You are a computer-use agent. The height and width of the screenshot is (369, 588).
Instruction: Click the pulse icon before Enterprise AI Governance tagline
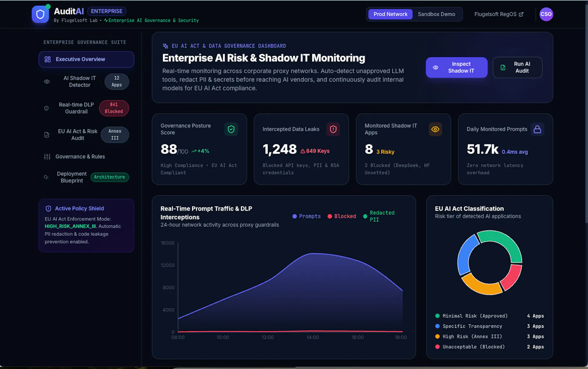click(x=106, y=20)
